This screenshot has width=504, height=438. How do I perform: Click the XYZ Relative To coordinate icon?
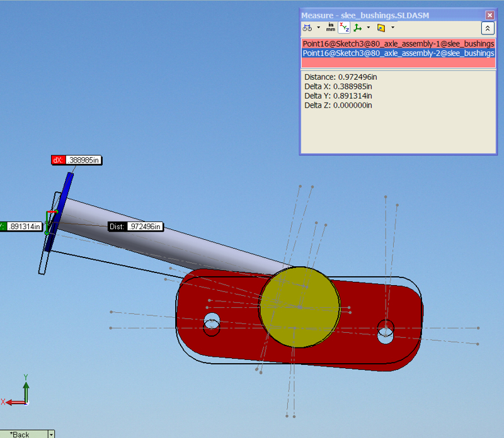[x=357, y=28]
